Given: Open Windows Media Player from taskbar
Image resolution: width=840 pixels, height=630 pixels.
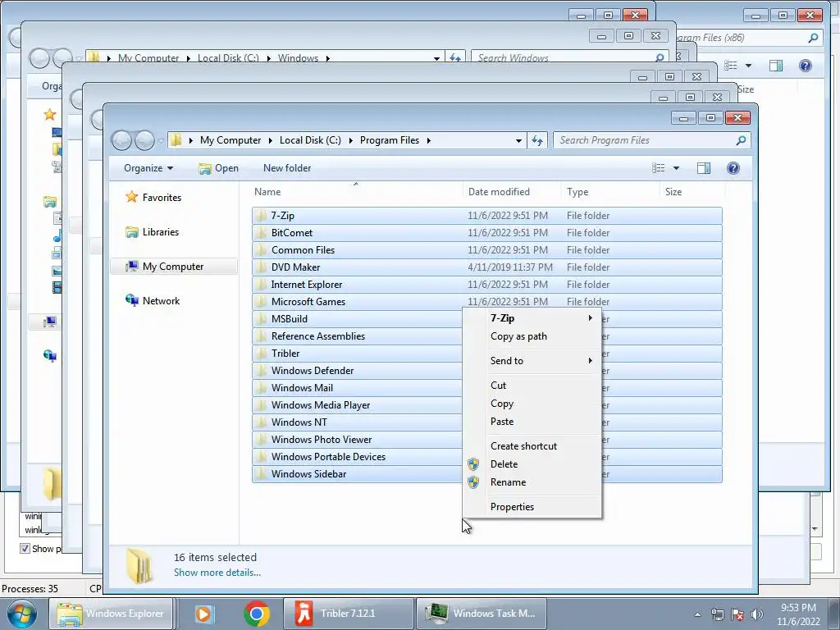Looking at the screenshot, I should point(203,614).
